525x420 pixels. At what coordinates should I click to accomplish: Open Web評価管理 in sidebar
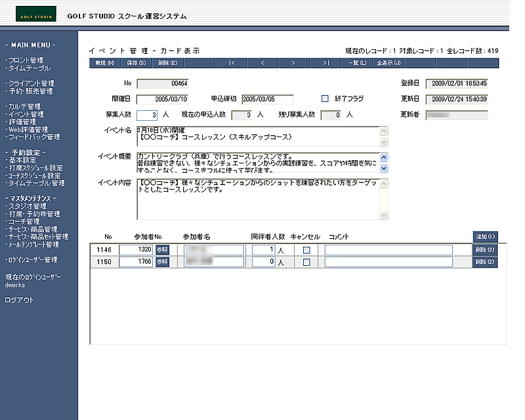point(28,130)
